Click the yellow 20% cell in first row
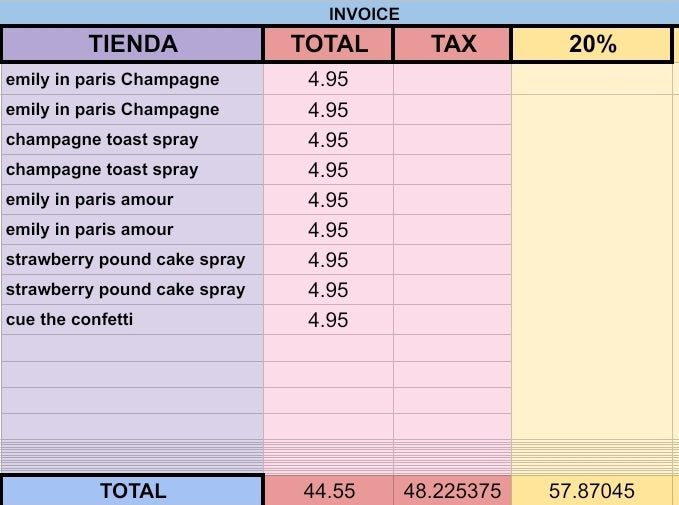The image size is (679, 505). coord(591,79)
